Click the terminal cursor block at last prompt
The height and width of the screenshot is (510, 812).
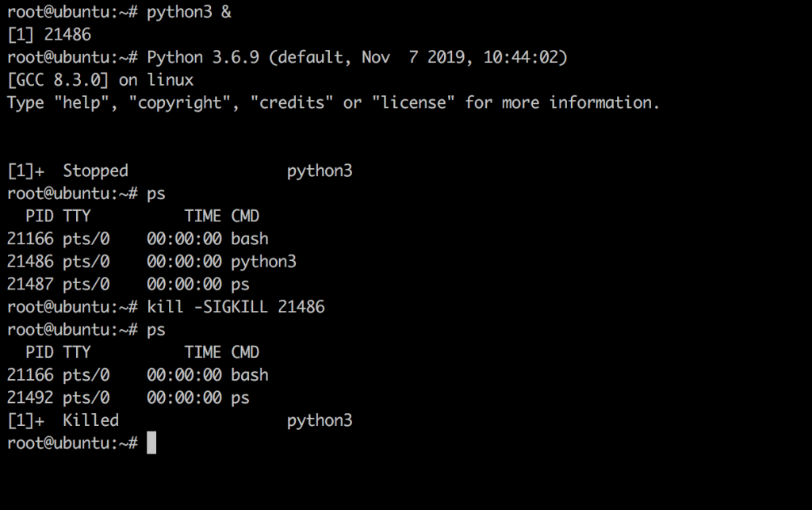(x=151, y=443)
